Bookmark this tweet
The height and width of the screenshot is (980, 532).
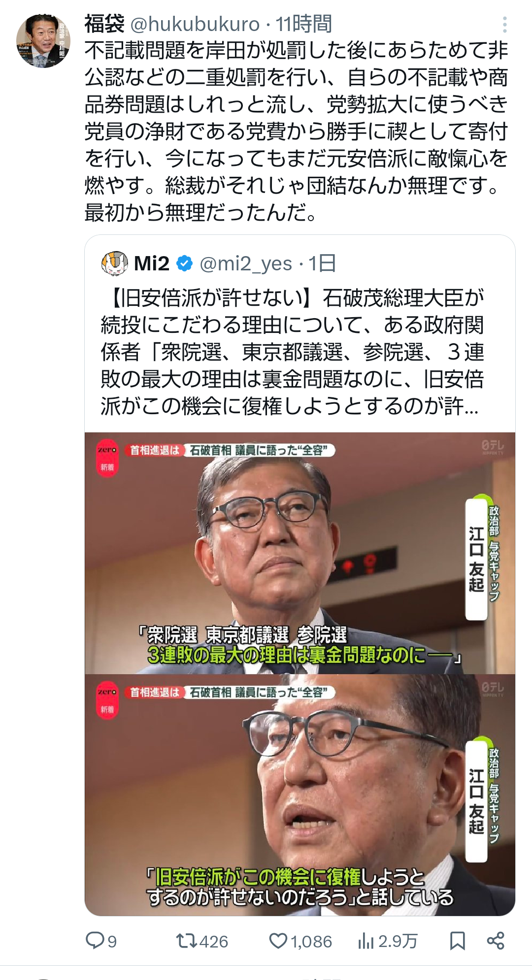[458, 941]
